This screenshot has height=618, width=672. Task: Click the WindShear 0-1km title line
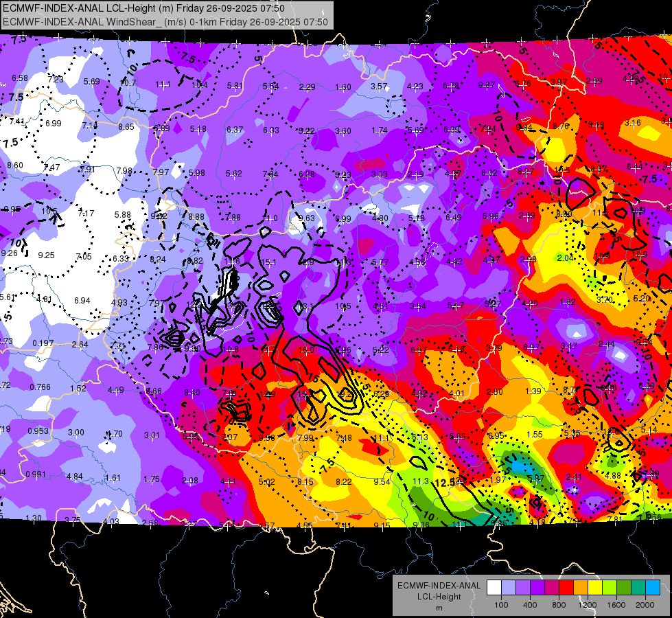pyautogui.click(x=165, y=22)
